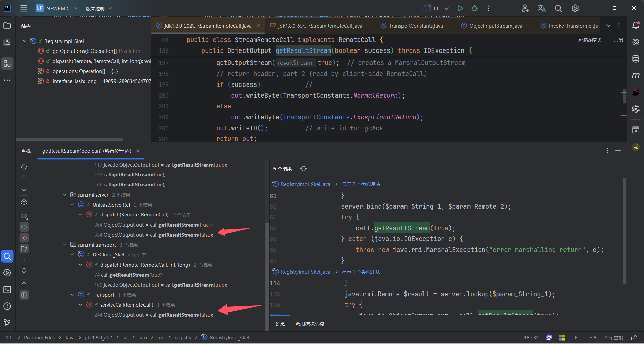This screenshot has width=644, height=344.
Task: Open the Terminal tool window
Action: point(7,289)
